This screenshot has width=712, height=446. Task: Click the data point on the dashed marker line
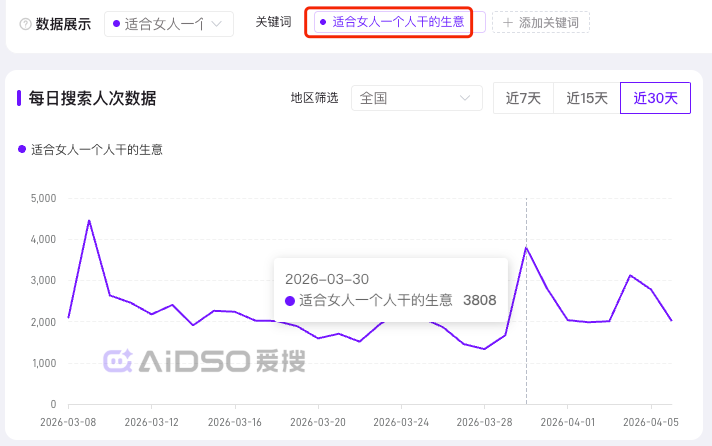(527, 247)
